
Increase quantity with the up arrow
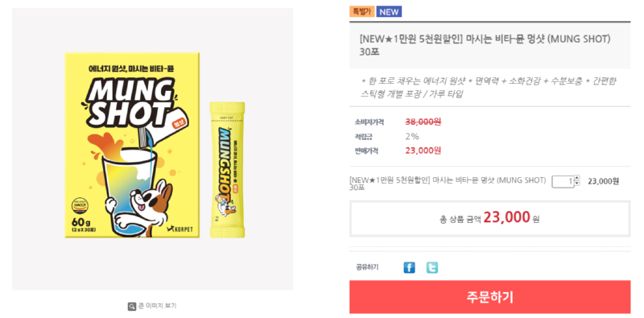(x=577, y=179)
